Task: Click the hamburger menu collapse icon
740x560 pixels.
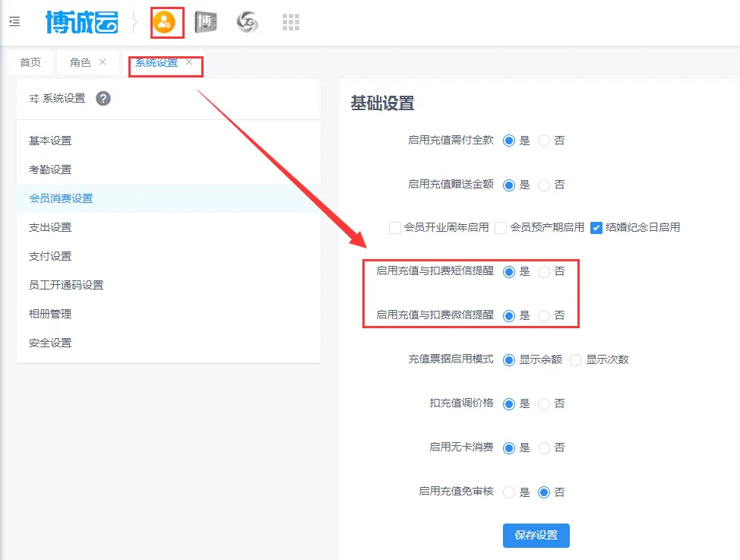Action: 14,22
